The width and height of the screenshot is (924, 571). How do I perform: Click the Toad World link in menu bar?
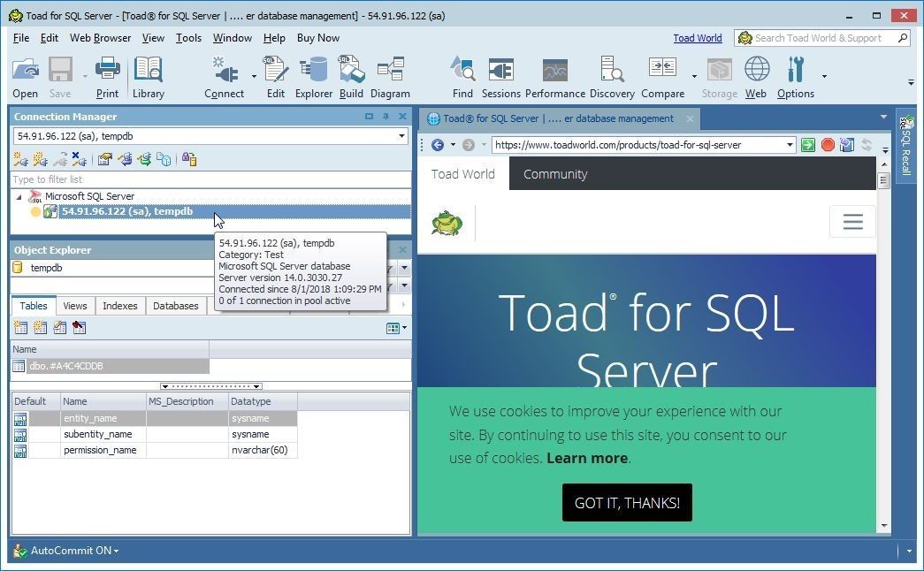(697, 38)
